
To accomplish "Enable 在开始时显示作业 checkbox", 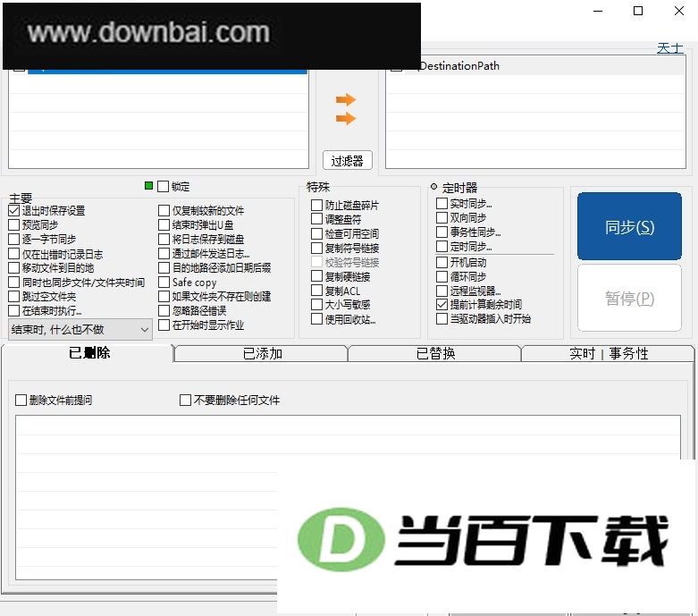I will [x=164, y=325].
